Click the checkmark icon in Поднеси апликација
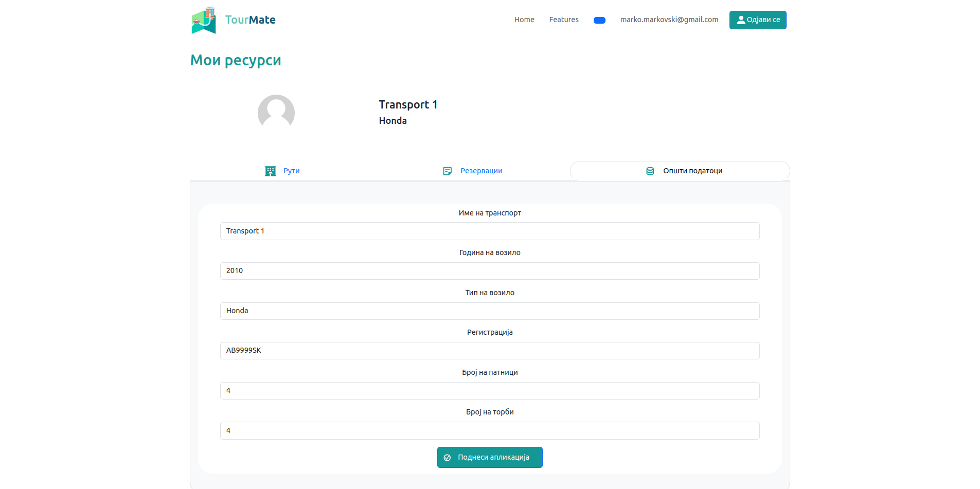 [447, 458]
